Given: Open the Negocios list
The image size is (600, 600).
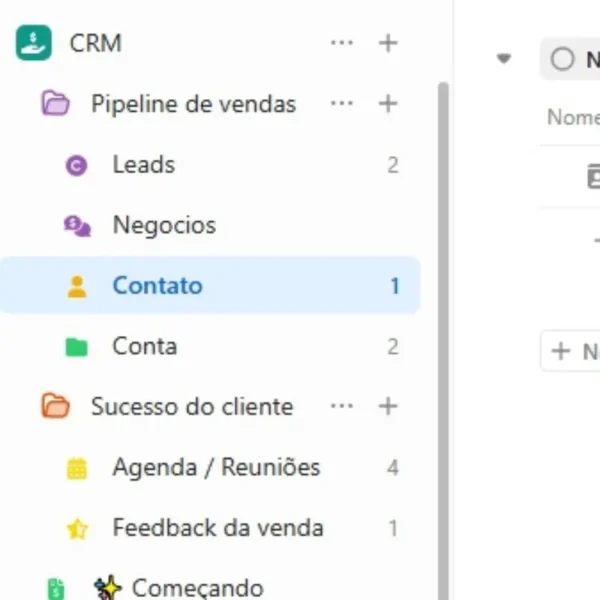Looking at the screenshot, I should click(164, 226).
